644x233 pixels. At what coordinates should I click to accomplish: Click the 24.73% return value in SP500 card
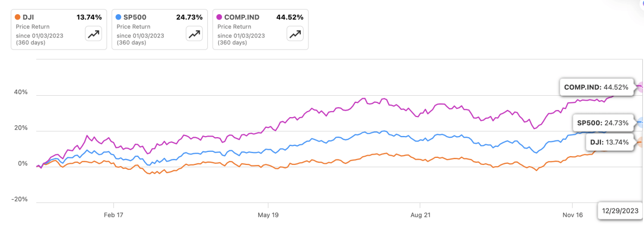tap(189, 17)
